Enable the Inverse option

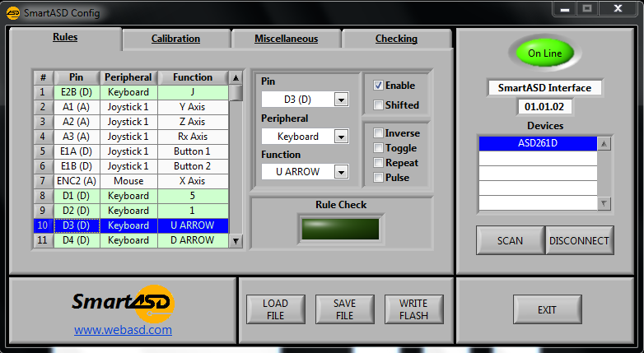tap(378, 133)
